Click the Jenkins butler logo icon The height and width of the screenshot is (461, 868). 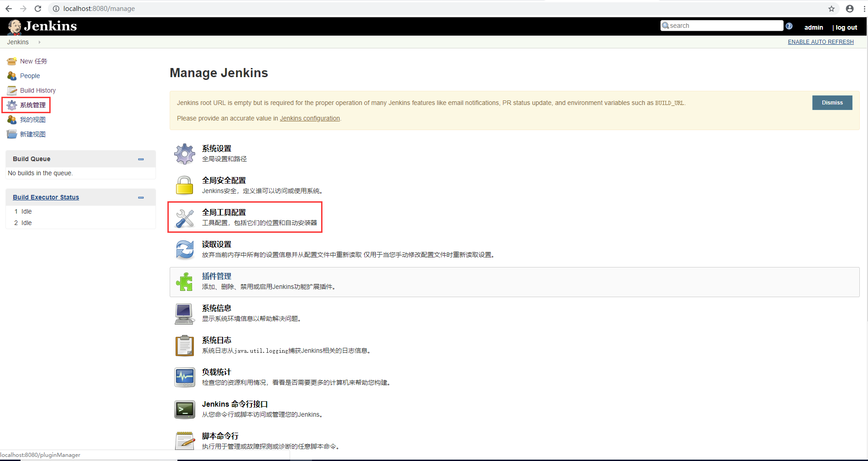pyautogui.click(x=15, y=27)
